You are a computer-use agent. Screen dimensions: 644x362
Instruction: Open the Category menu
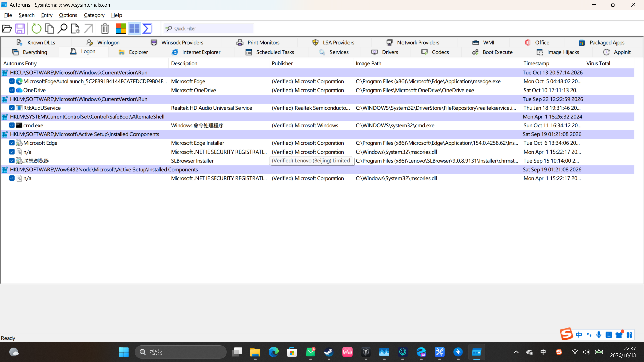coord(94,15)
